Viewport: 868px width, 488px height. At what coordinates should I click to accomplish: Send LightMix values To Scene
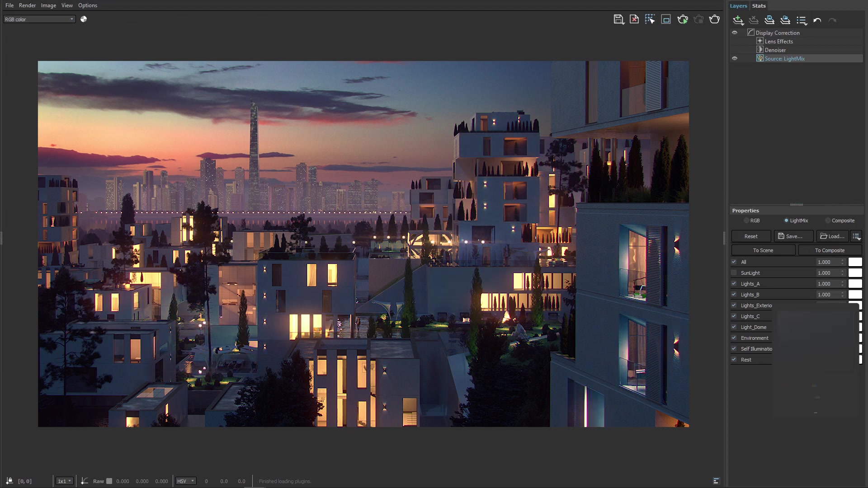(x=763, y=250)
